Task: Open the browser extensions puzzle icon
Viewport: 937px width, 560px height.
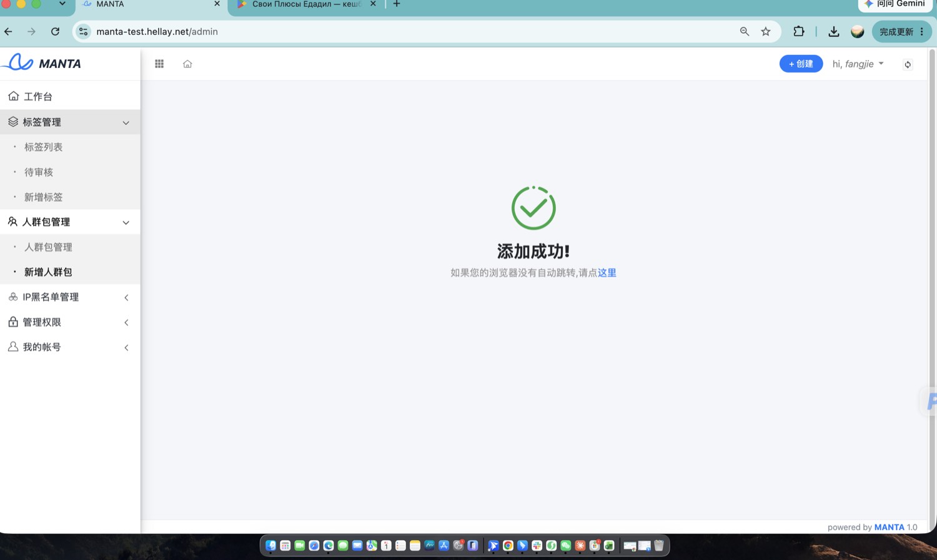Action: [x=799, y=31]
